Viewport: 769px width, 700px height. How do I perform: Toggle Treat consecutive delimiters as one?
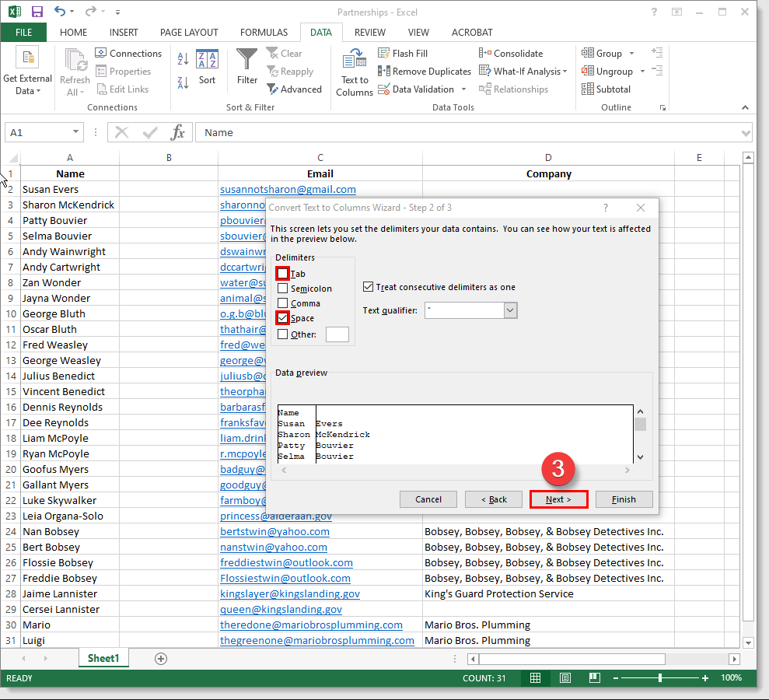coord(368,286)
